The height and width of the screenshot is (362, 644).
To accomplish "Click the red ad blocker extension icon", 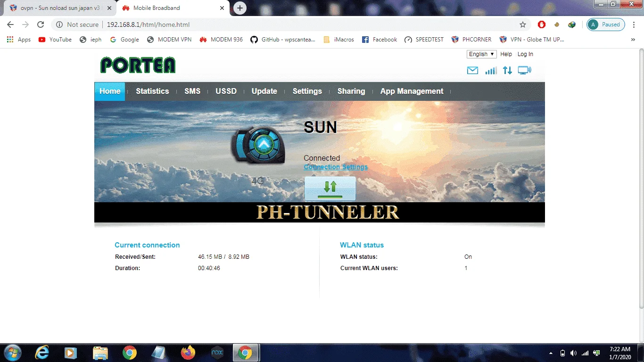I will point(542,25).
